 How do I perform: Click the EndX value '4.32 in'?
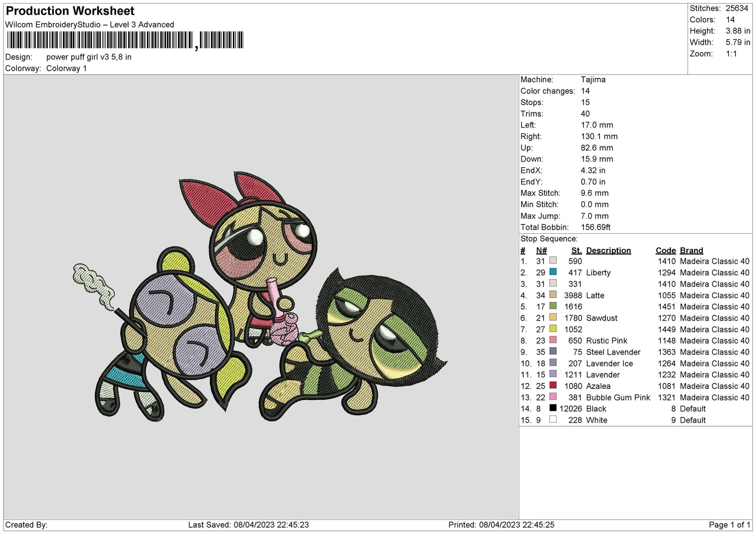[593, 171]
